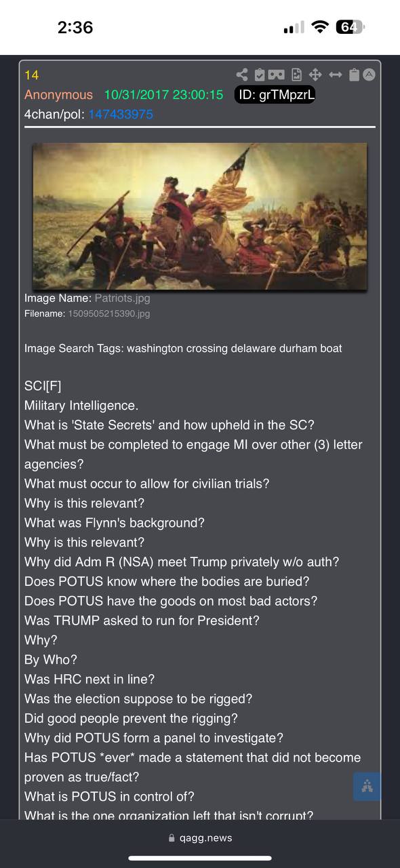The height and width of the screenshot is (868, 400).
Task: Click the timestamp 10/31/2017 23:00:15
Action: [163, 95]
